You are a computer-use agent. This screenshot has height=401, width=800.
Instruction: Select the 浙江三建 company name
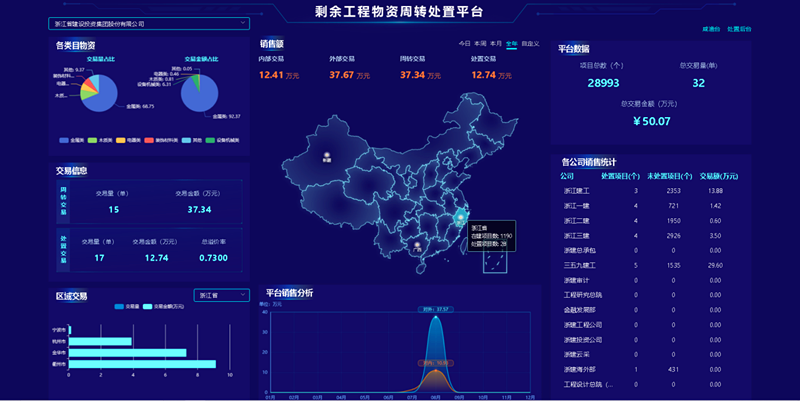tap(577, 236)
